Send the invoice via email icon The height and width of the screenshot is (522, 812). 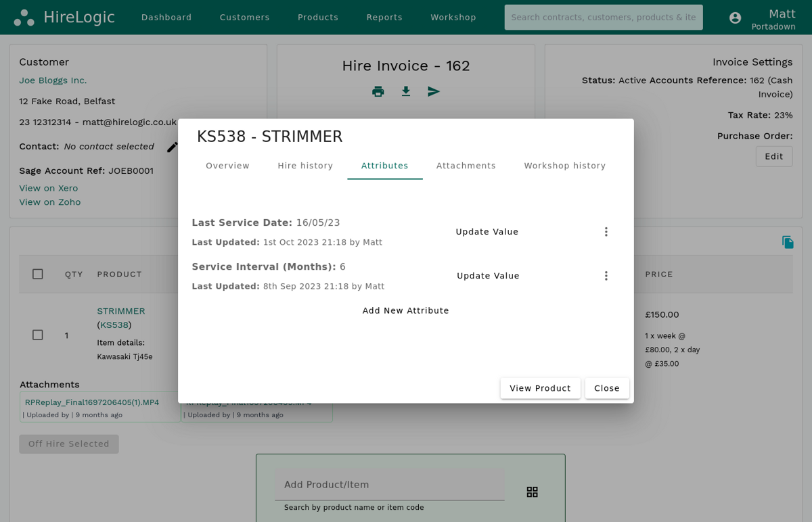pos(433,91)
